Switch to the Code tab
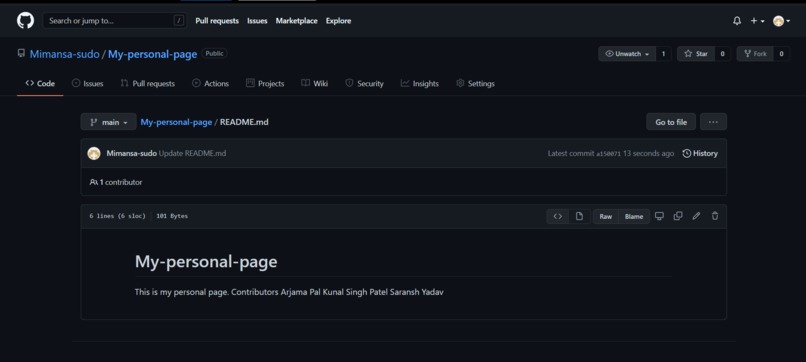 [40, 83]
